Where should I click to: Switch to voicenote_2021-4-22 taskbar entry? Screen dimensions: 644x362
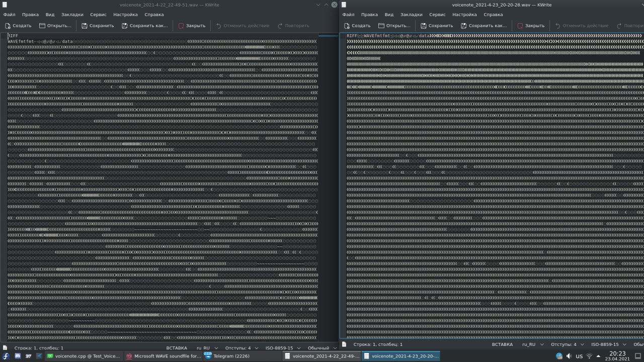click(321, 356)
